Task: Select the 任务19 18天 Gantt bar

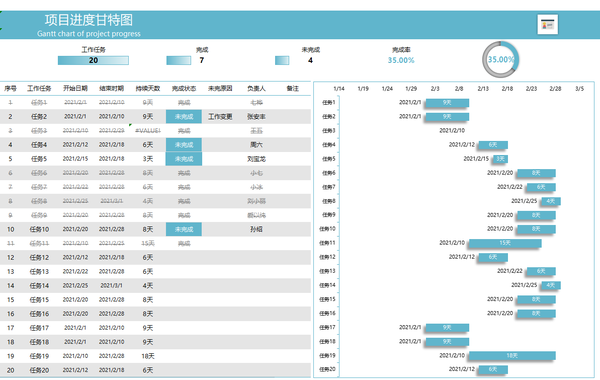Action: 512,356
